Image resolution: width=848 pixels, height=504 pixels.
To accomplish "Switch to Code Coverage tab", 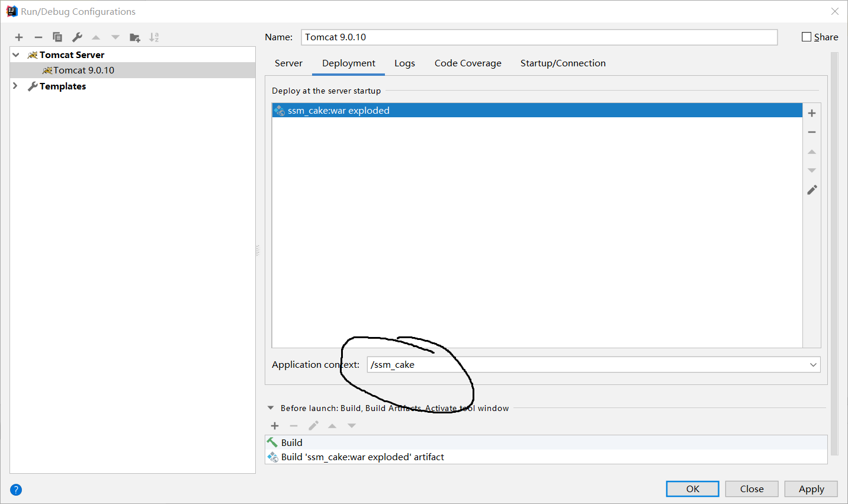I will (468, 63).
